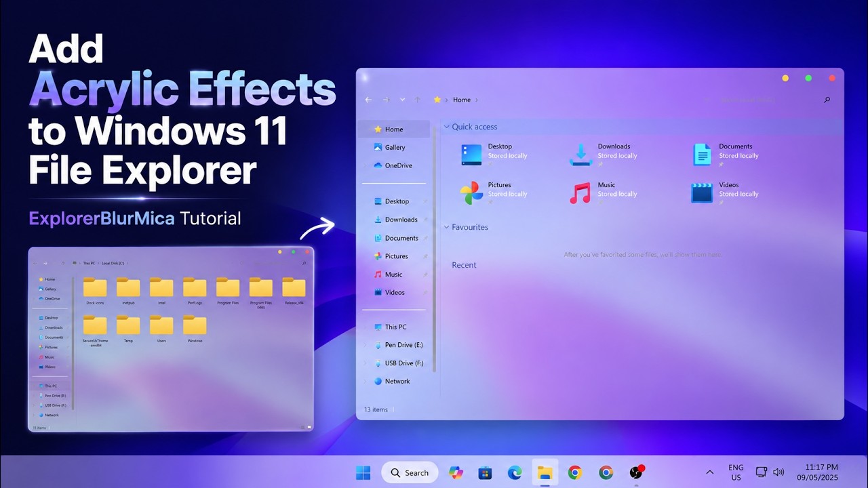Click the search magnifier in Home window
868x488 pixels.
pos(827,100)
